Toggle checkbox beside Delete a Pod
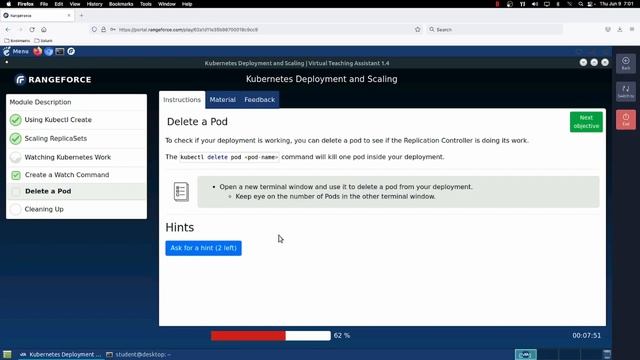The image size is (640, 360). tap(16, 191)
